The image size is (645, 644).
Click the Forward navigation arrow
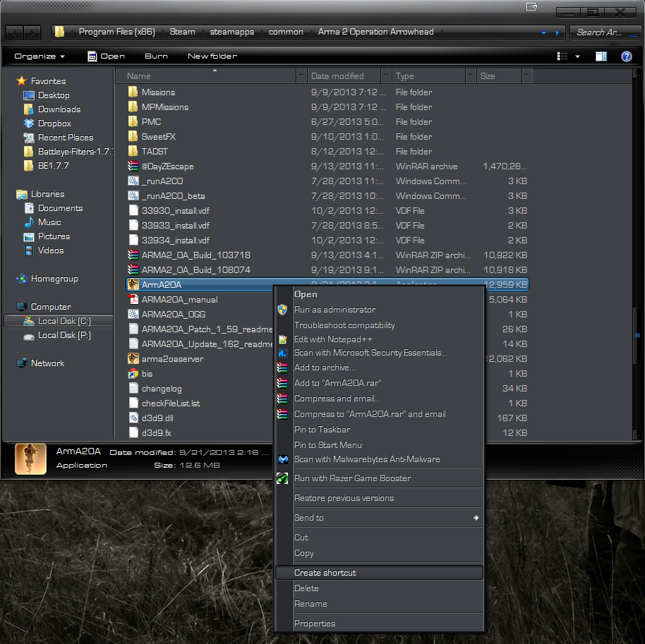[32, 32]
